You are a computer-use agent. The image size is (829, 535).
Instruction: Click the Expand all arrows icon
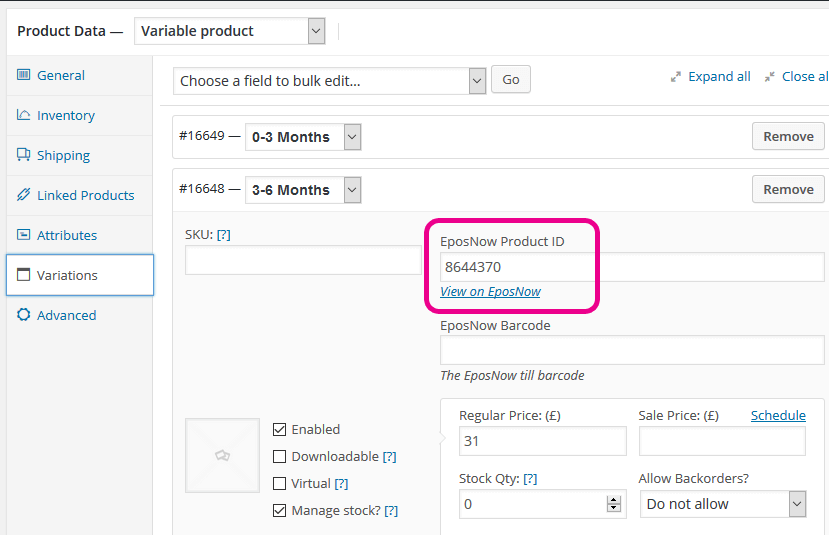tap(676, 77)
